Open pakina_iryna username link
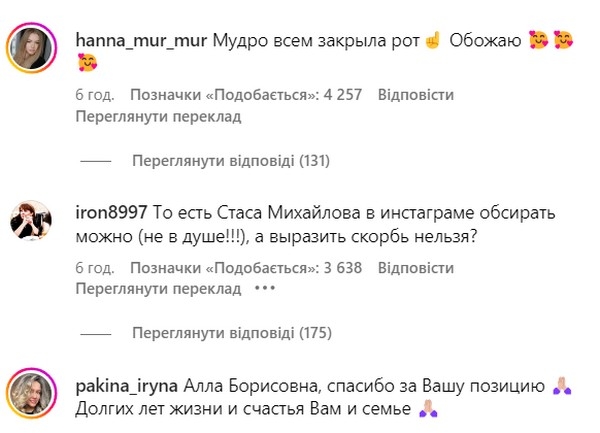Screen dimensions: 600x433 click(127, 386)
